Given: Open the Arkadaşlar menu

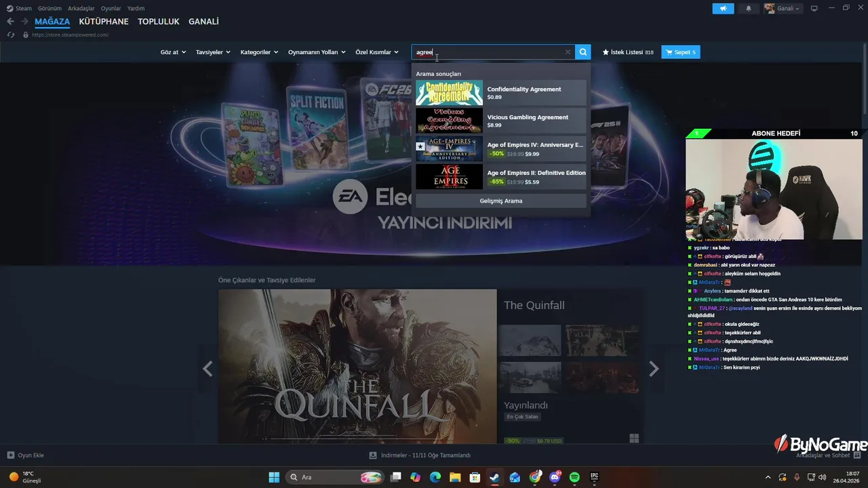Looking at the screenshot, I should click(81, 9).
